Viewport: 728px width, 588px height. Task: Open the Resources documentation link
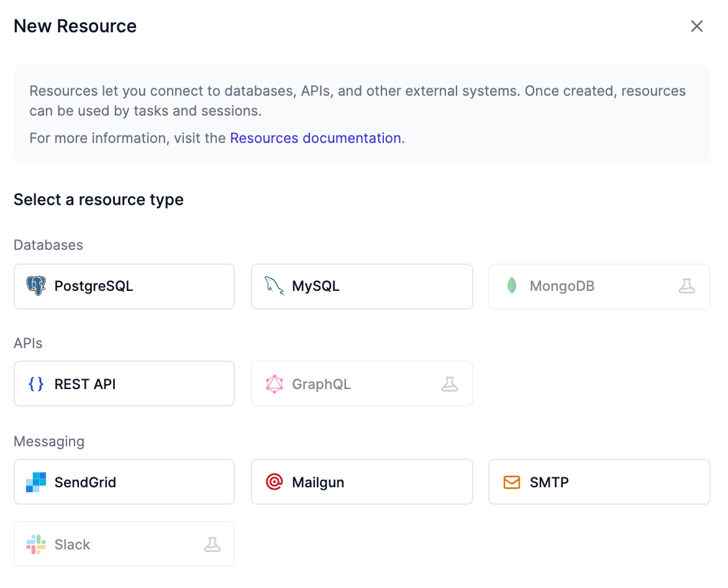click(316, 138)
